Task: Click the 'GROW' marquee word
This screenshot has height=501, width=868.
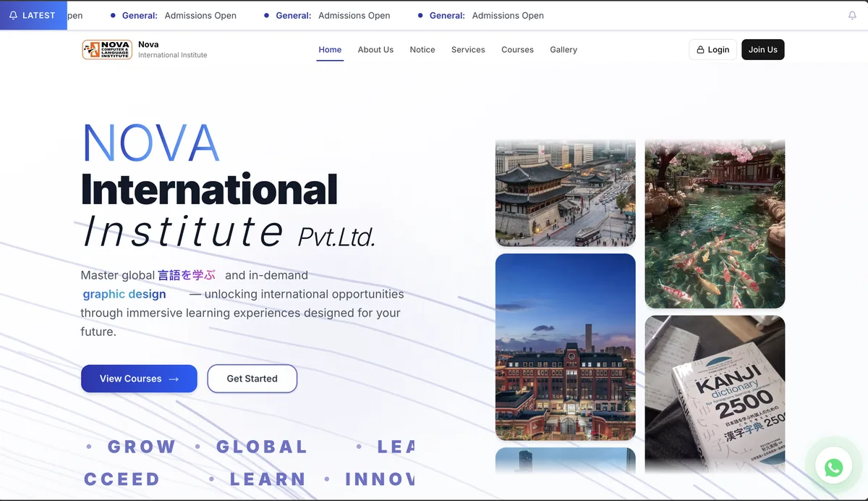Action: click(x=142, y=447)
